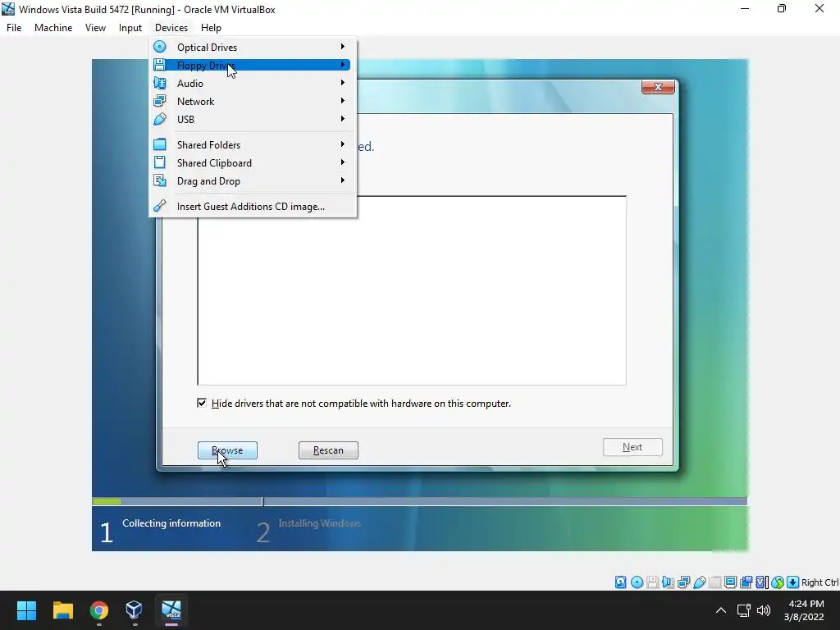The height and width of the screenshot is (630, 840).
Task: Click the Audio speaker icon in Devices menu
Action: click(x=160, y=83)
